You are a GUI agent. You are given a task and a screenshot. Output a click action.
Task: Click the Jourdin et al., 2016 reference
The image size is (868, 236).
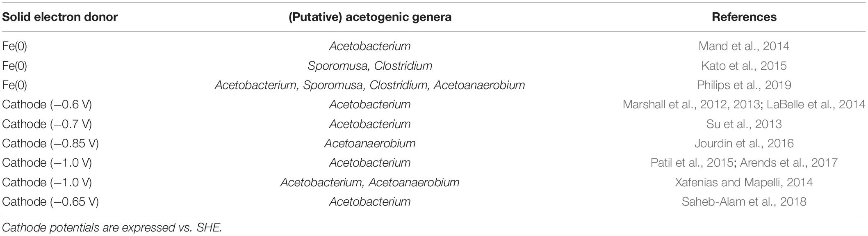pyautogui.click(x=744, y=143)
